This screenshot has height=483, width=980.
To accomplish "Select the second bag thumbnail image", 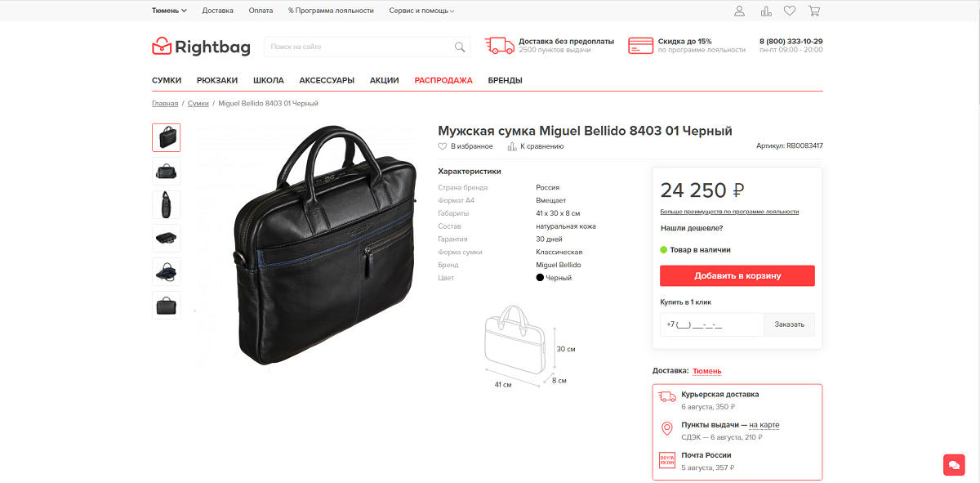I will click(x=167, y=171).
